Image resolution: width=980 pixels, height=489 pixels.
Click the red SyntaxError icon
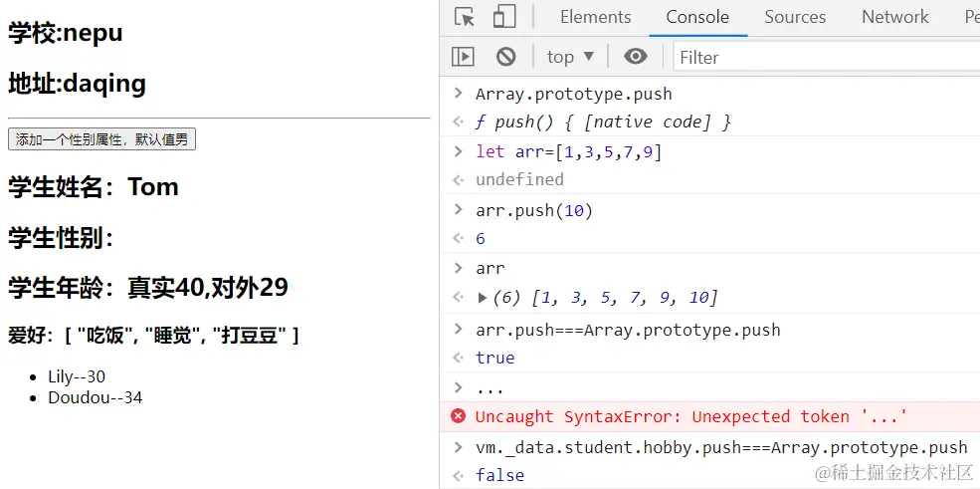coord(458,416)
